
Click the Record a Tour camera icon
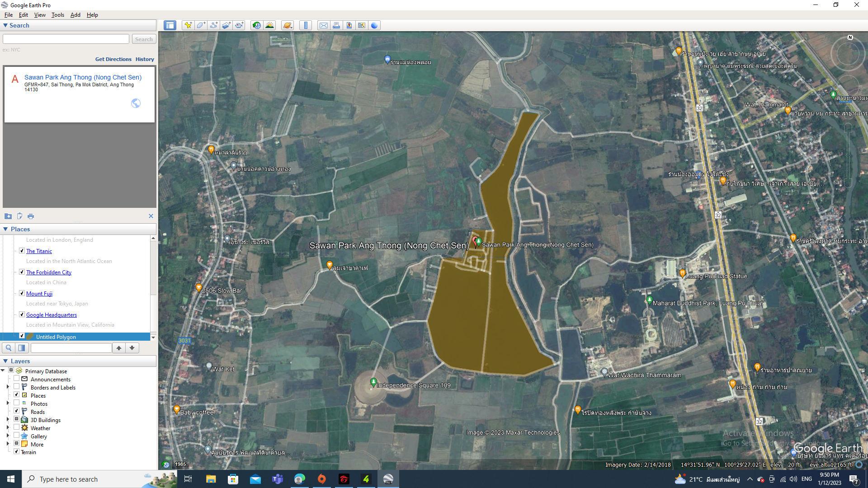(x=239, y=25)
